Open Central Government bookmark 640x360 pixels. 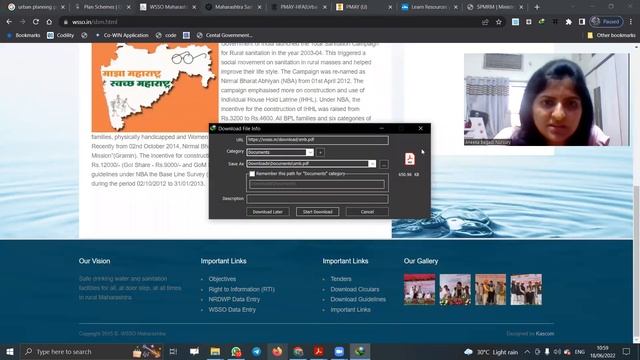[x=224, y=36]
